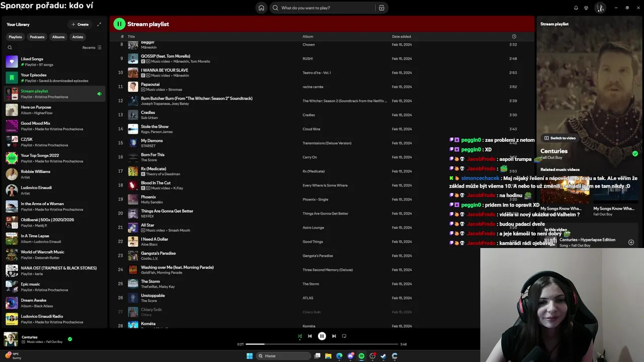Open album link Astro Lounge
Screen dimensions: 644x362
[x=313, y=227]
